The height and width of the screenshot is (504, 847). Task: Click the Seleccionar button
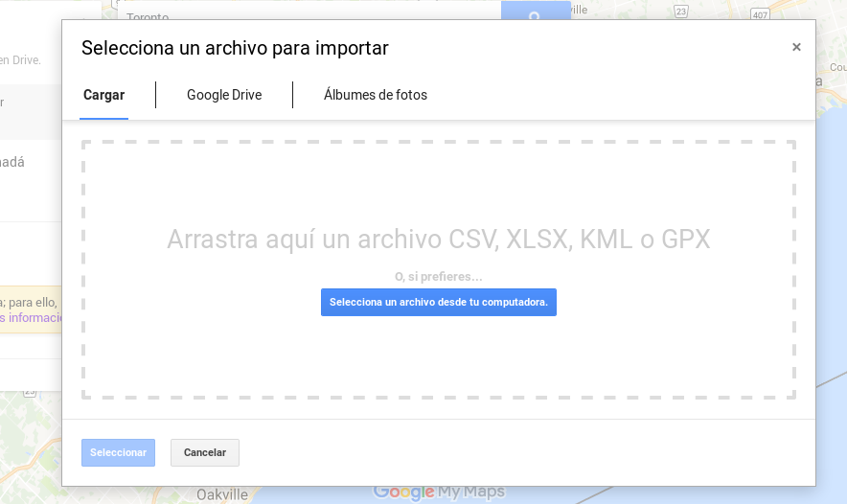tap(118, 452)
